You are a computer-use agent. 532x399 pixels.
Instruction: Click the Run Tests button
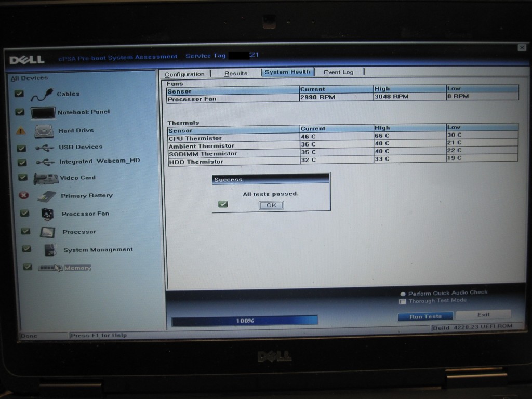tap(425, 316)
